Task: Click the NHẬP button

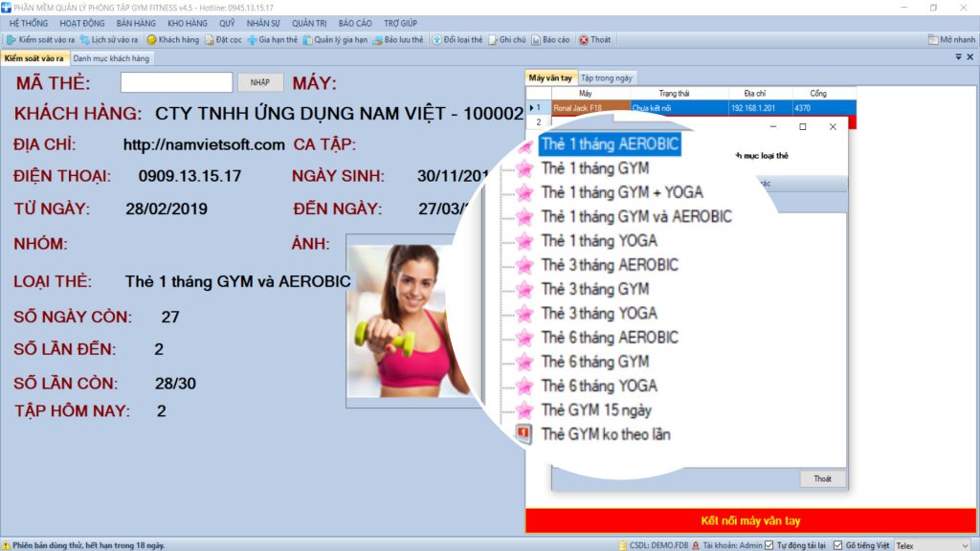Action: point(260,82)
